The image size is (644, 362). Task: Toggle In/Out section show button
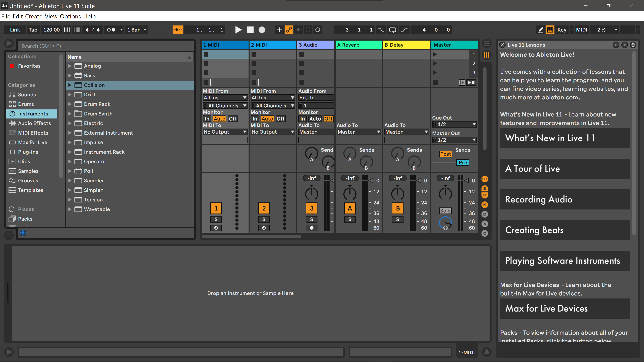(x=485, y=179)
